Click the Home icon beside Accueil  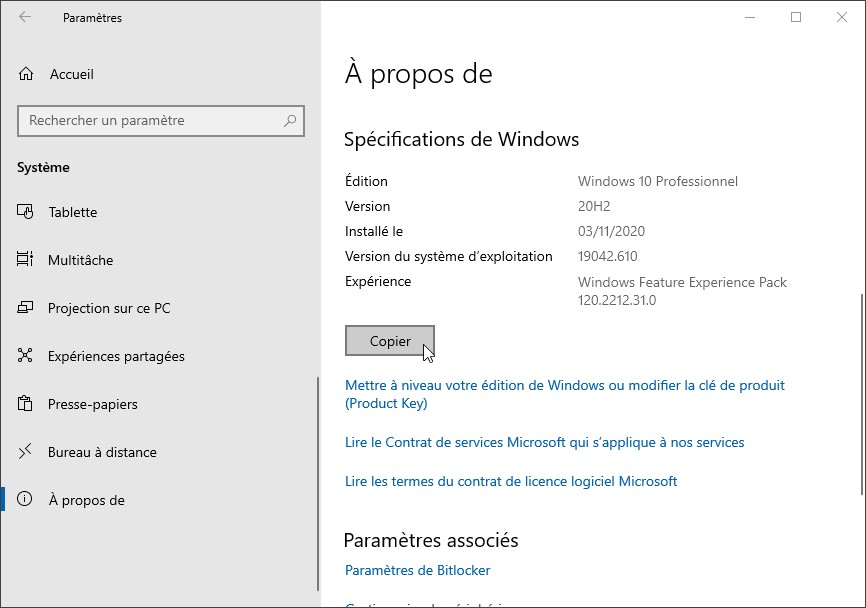click(26, 74)
